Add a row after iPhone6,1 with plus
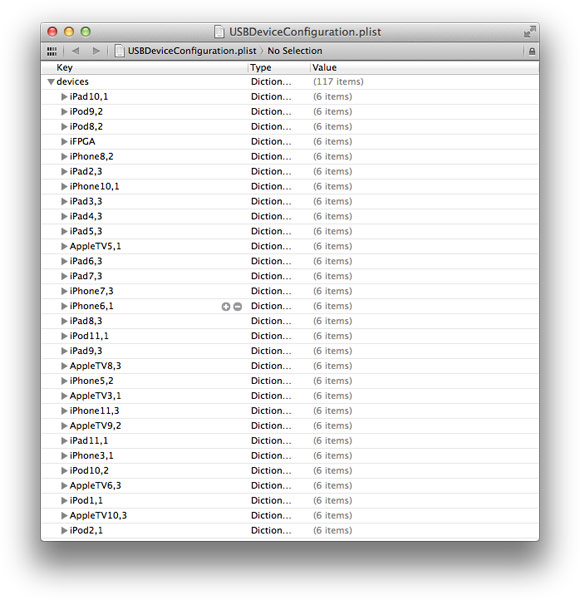 coord(226,307)
